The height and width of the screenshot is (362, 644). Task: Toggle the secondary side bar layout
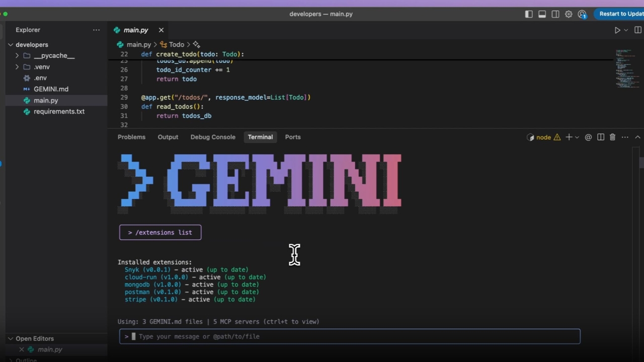coord(555,14)
